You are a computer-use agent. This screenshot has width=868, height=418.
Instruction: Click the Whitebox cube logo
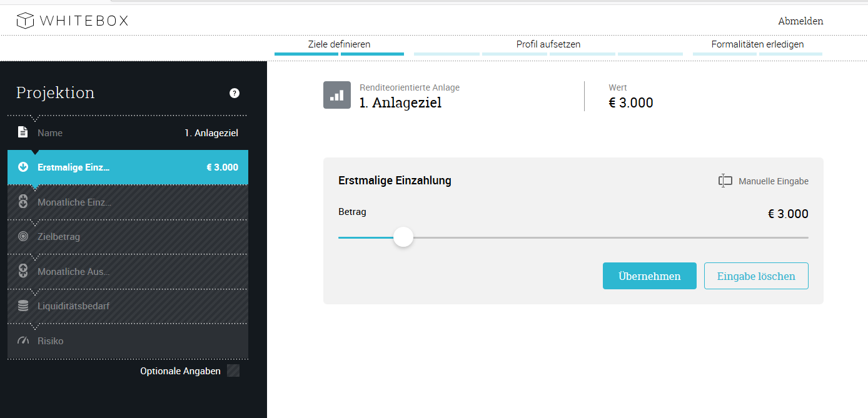[x=25, y=20]
